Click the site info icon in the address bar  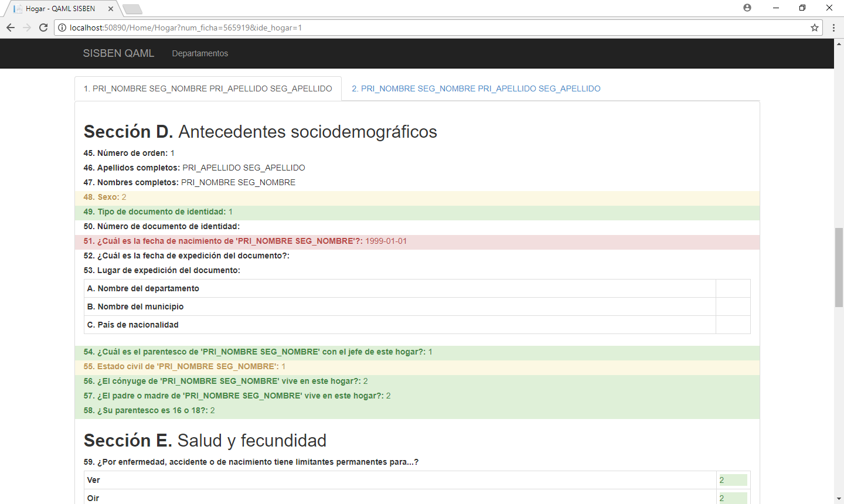[62, 28]
